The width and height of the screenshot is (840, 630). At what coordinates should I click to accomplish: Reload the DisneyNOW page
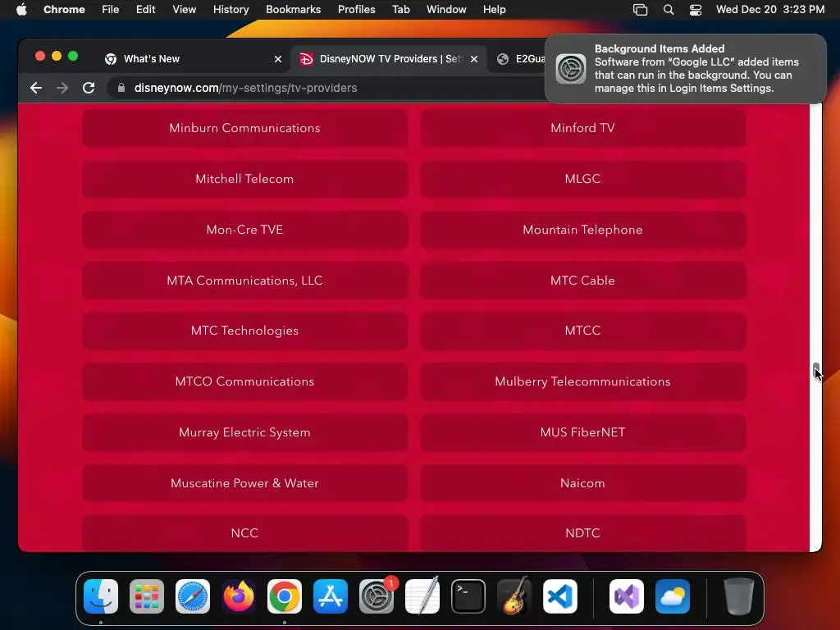tap(89, 88)
